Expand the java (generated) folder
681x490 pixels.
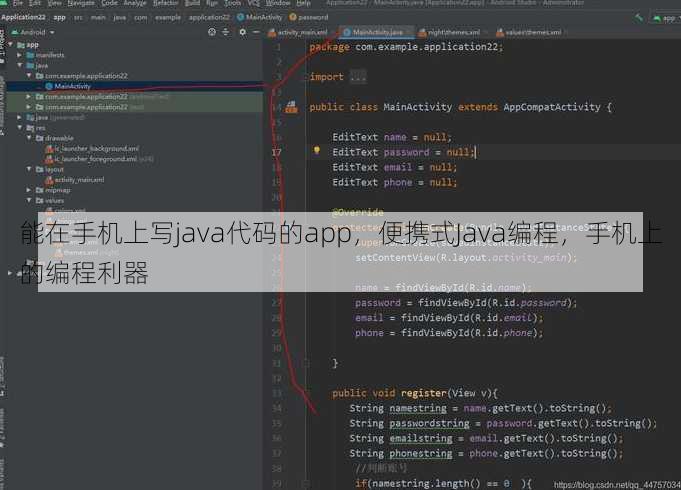coord(20,117)
